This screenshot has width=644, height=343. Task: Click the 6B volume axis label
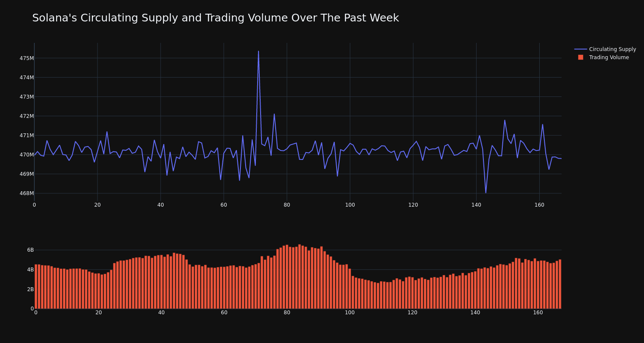point(30,250)
